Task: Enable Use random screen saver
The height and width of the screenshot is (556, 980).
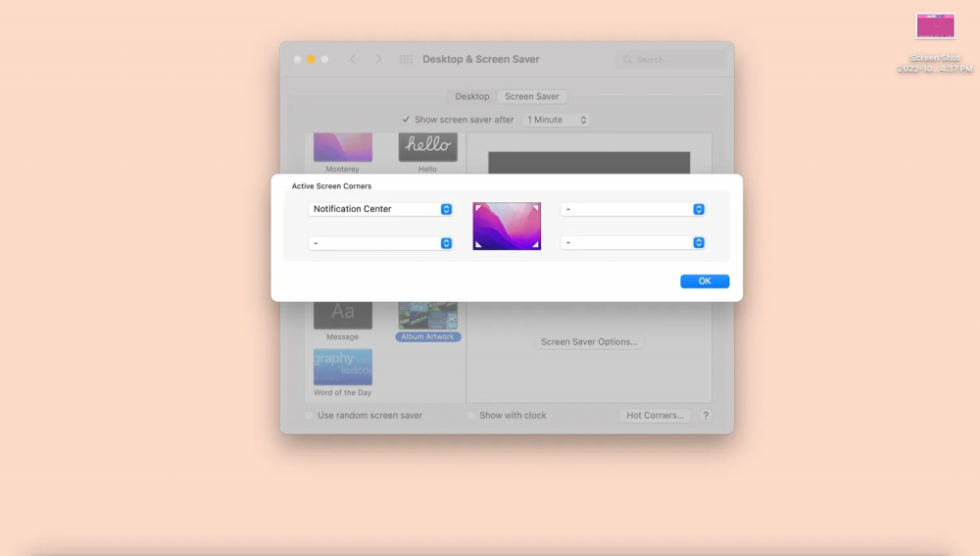Action: pyautogui.click(x=310, y=416)
